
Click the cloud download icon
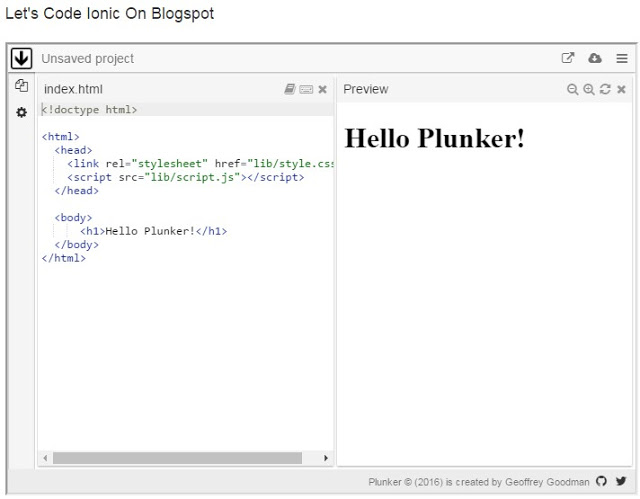click(595, 58)
